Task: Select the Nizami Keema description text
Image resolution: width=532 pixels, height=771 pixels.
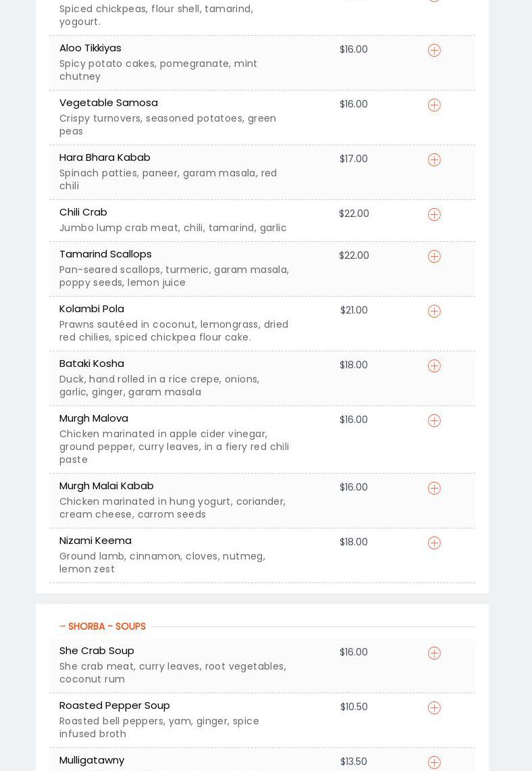Action: click(162, 562)
